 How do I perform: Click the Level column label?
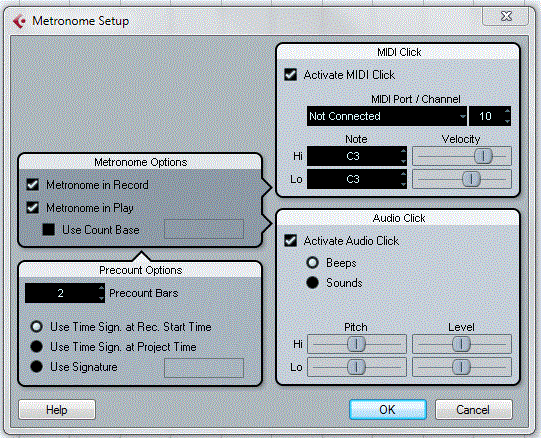click(461, 327)
